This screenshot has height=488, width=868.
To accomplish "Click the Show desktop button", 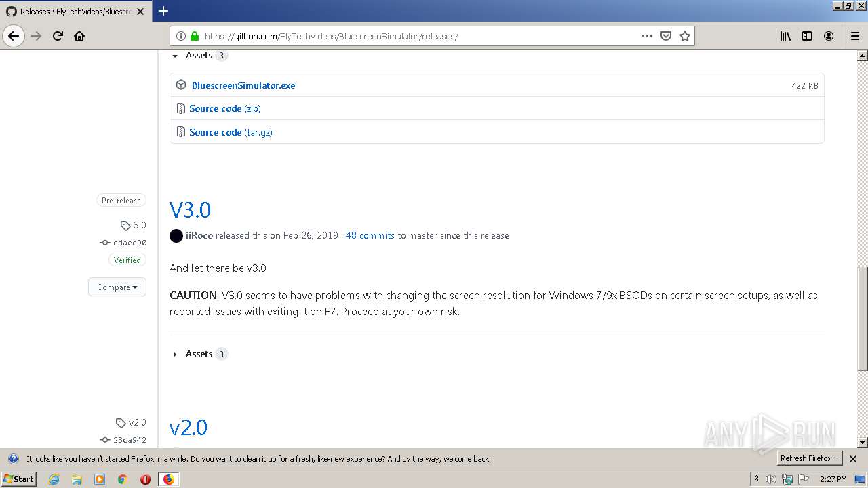I will [x=860, y=479].
